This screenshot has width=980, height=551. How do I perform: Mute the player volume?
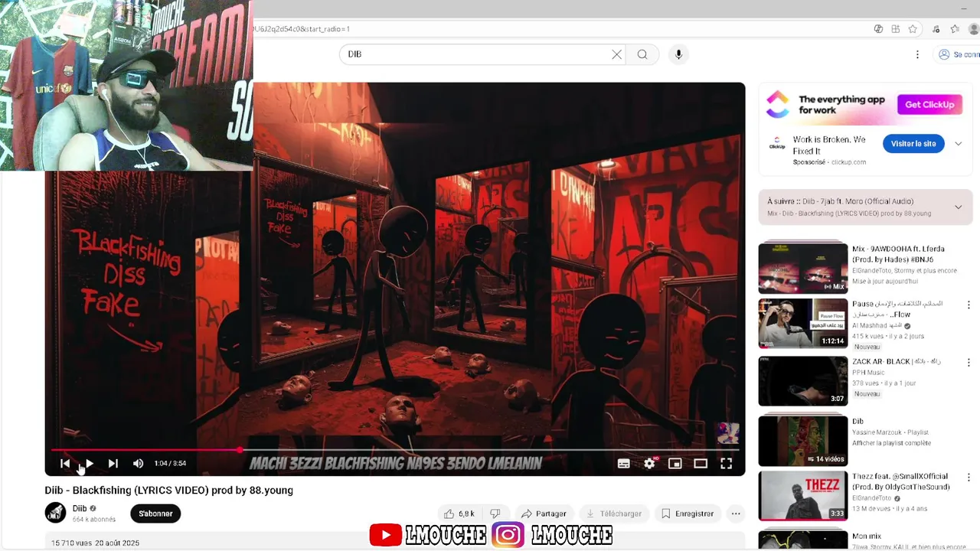coord(138,463)
